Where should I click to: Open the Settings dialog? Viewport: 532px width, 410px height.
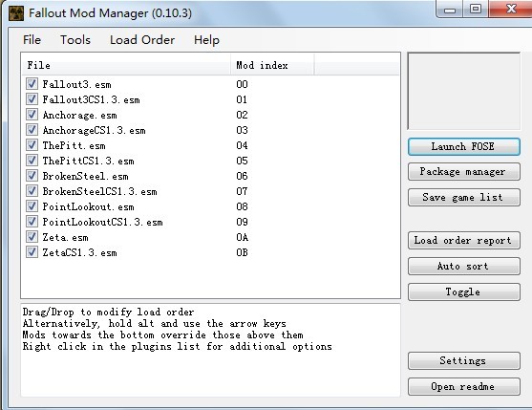(x=464, y=361)
